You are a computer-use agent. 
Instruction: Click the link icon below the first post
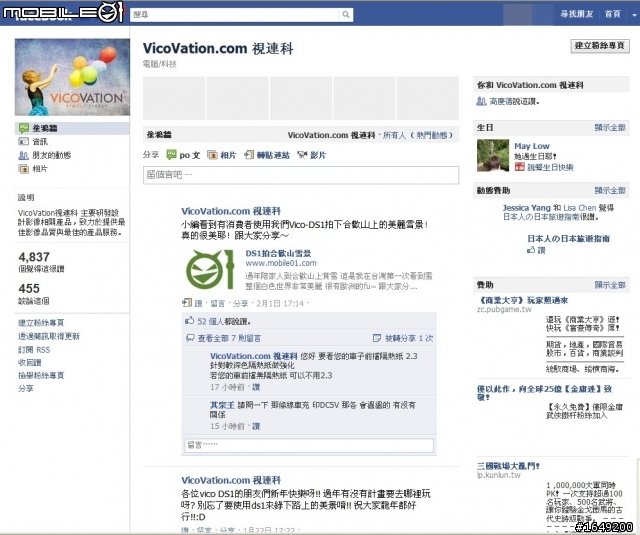(x=187, y=303)
